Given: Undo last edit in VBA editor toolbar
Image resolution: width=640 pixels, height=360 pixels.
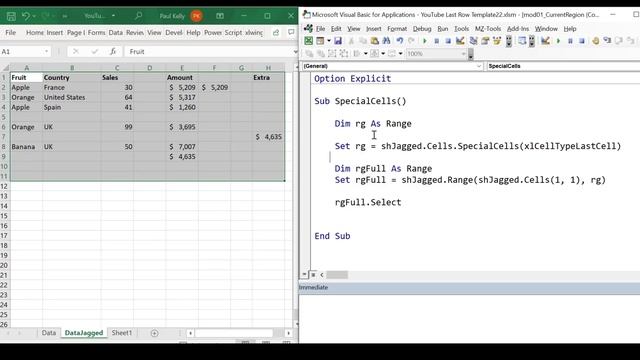Looking at the screenshot, I should (x=400, y=41).
